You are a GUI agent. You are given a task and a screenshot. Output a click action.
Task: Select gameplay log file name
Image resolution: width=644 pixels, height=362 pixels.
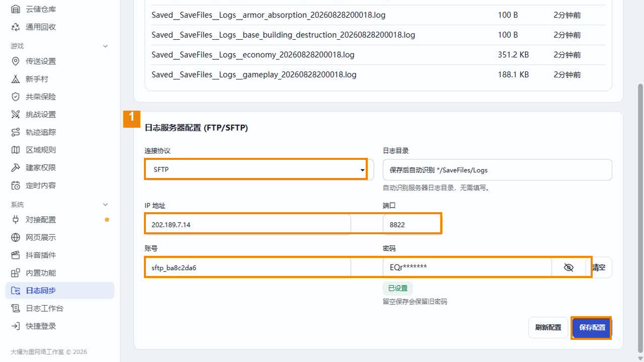click(254, 74)
